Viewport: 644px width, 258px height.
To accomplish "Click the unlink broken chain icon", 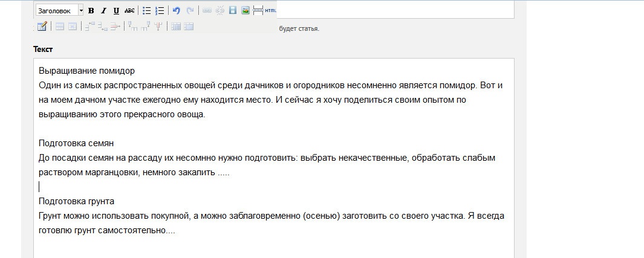I will point(220,11).
